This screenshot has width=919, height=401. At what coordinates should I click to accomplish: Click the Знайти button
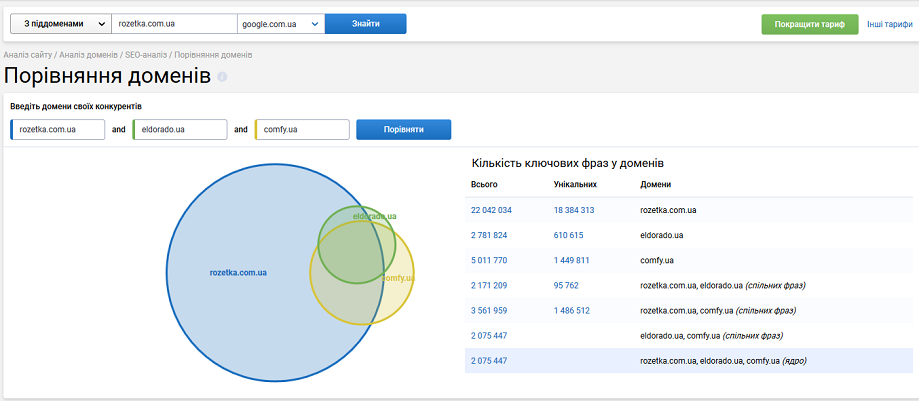366,24
